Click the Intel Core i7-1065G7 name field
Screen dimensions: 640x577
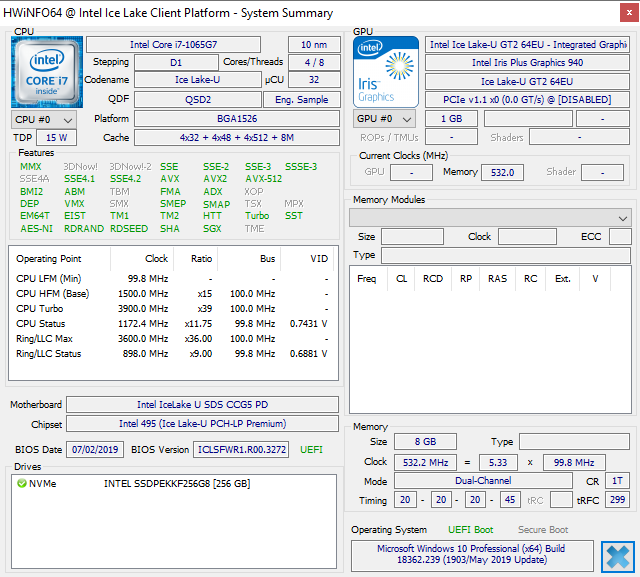click(173, 44)
